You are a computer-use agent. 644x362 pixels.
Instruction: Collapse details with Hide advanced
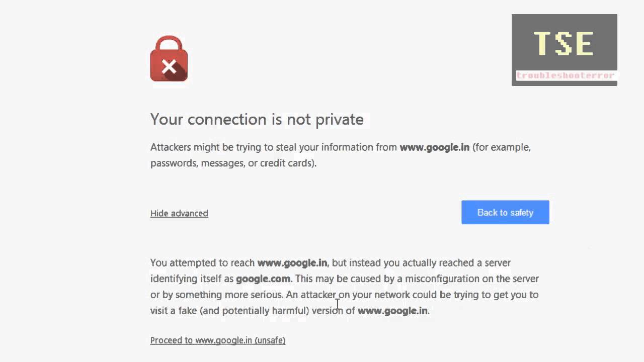[179, 213]
